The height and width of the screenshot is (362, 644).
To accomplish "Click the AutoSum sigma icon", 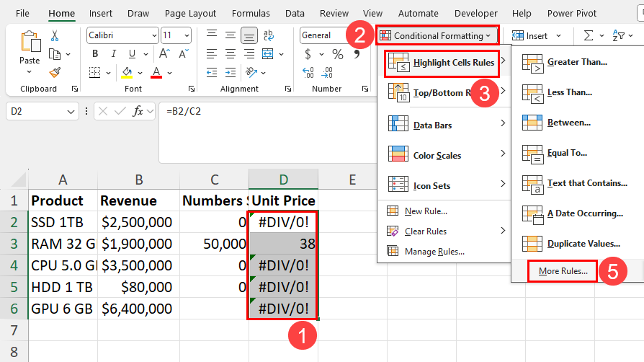I will click(589, 36).
